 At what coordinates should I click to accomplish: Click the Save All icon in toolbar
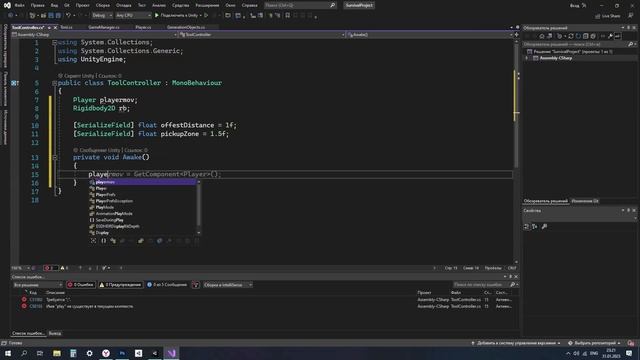pyautogui.click(x=58, y=16)
